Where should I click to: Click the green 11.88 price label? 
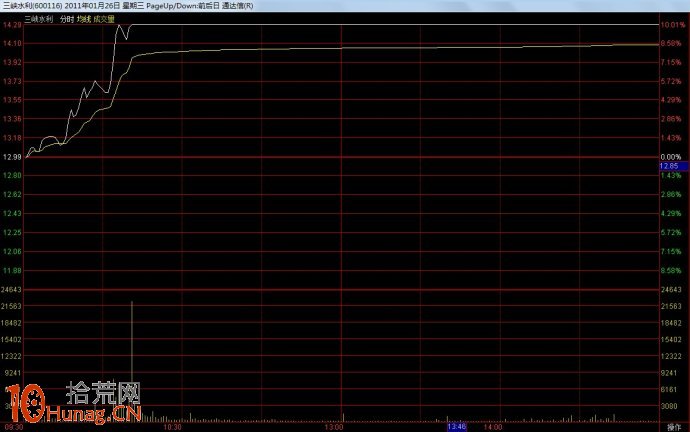pos(12,271)
